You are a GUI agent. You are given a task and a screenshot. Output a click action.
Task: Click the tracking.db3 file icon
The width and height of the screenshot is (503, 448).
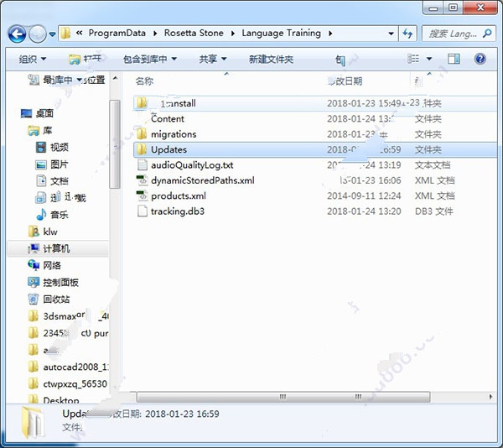click(x=142, y=211)
